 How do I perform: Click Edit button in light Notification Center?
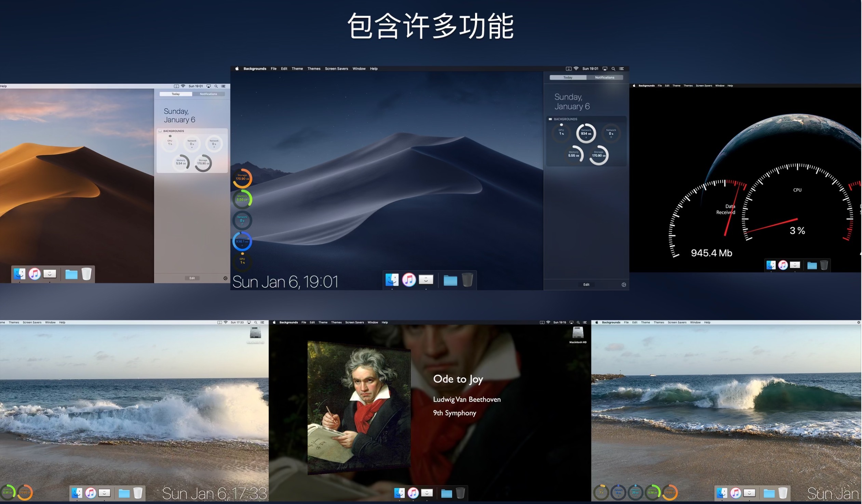coord(192,278)
